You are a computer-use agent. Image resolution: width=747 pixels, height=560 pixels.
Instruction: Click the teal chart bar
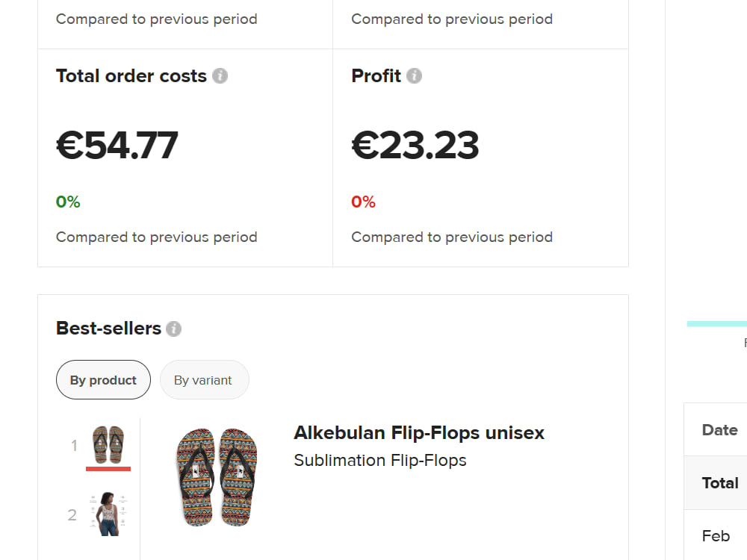tap(716, 324)
